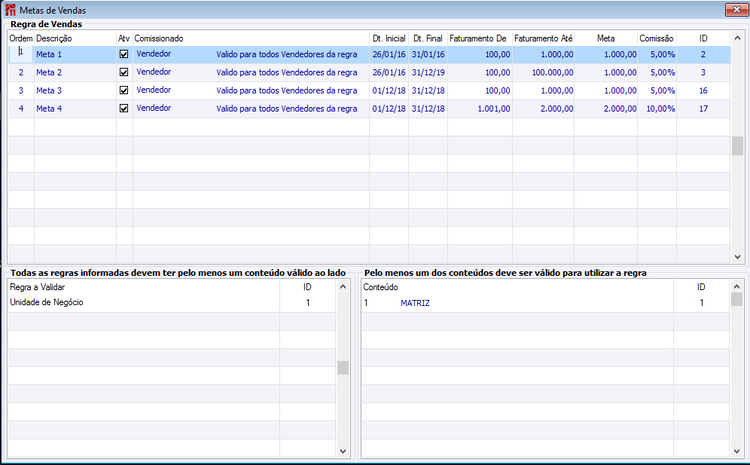
Task: Click the Ordem column header
Action: (21, 38)
